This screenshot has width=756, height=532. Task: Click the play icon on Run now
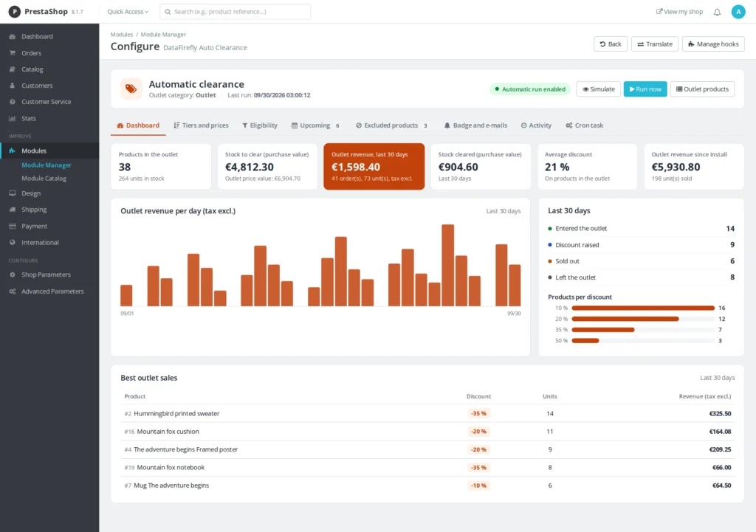point(632,89)
